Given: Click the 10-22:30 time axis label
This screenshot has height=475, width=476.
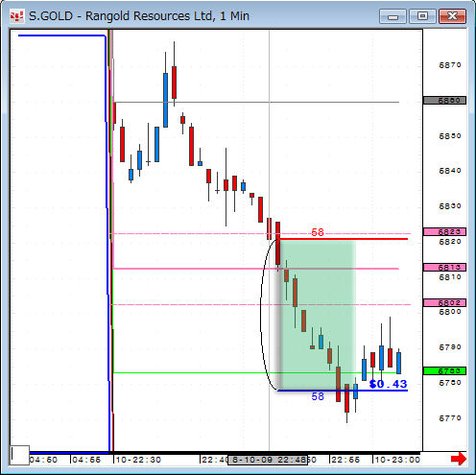Looking at the screenshot, I should point(138,460).
